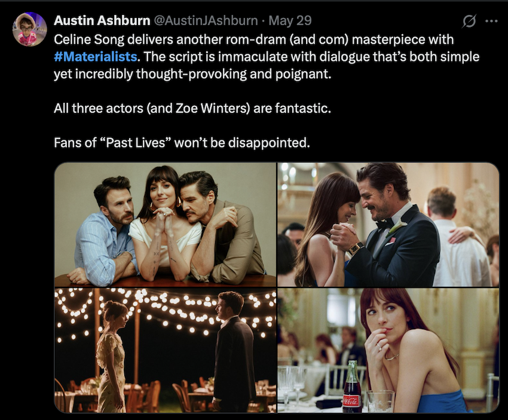508x420 pixels.
Task: Click the May 29 timestamp
Action: coord(290,20)
